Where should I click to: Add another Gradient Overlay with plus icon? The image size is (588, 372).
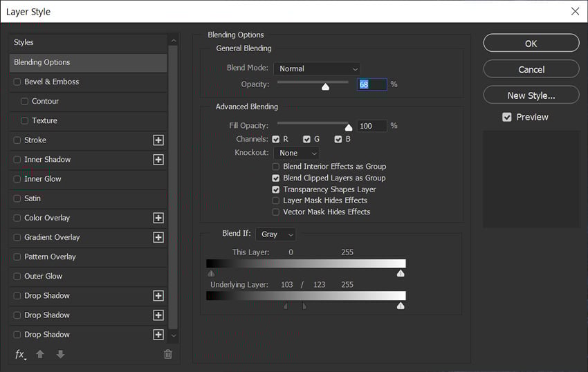[158, 237]
